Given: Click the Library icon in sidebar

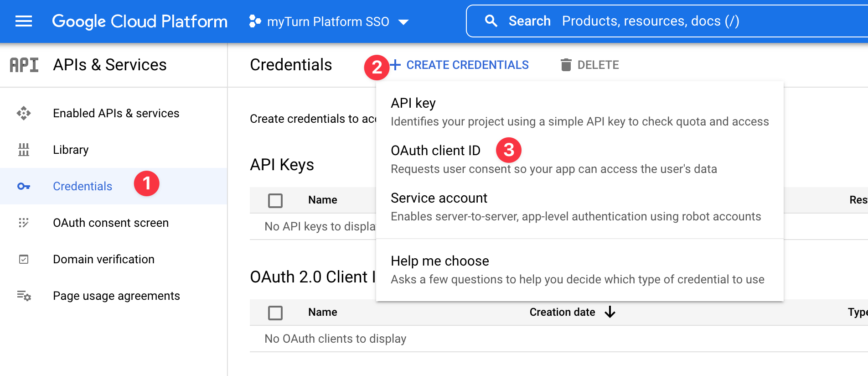Looking at the screenshot, I should (x=24, y=150).
